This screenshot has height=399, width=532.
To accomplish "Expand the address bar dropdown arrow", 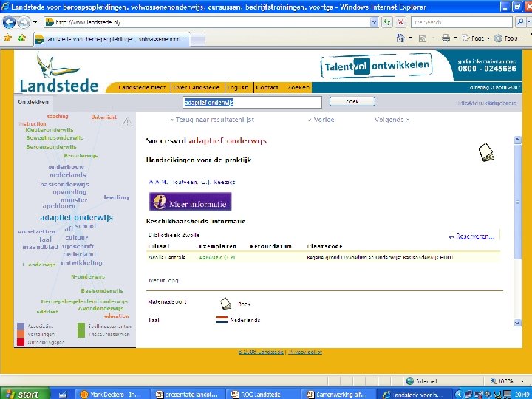I will 374,22.
